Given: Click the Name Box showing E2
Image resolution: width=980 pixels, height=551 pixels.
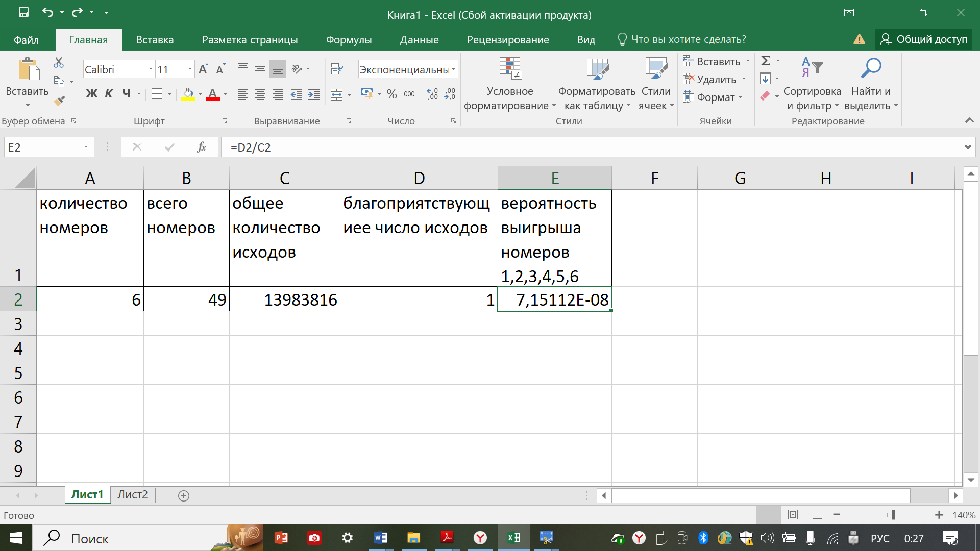Looking at the screenshot, I should (x=43, y=147).
